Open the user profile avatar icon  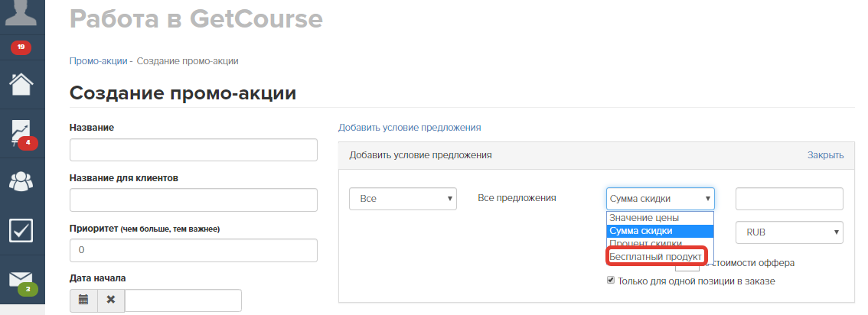[21, 12]
